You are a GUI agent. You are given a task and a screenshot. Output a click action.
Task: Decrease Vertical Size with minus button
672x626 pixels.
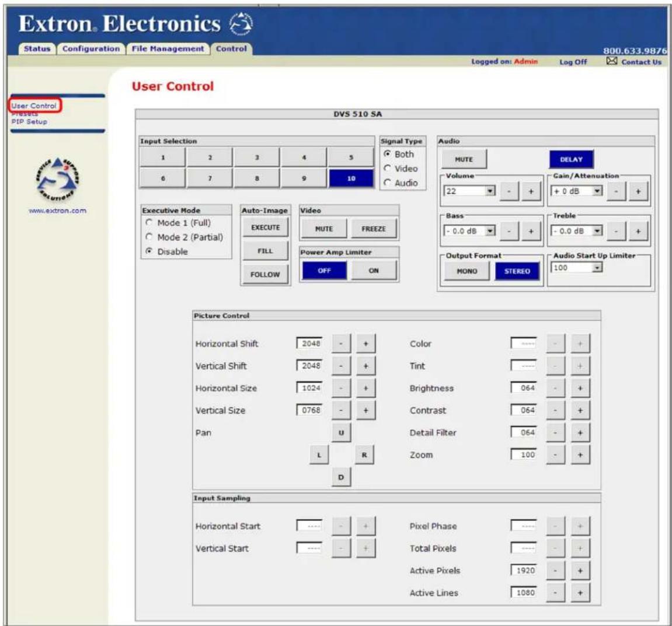tap(341, 410)
